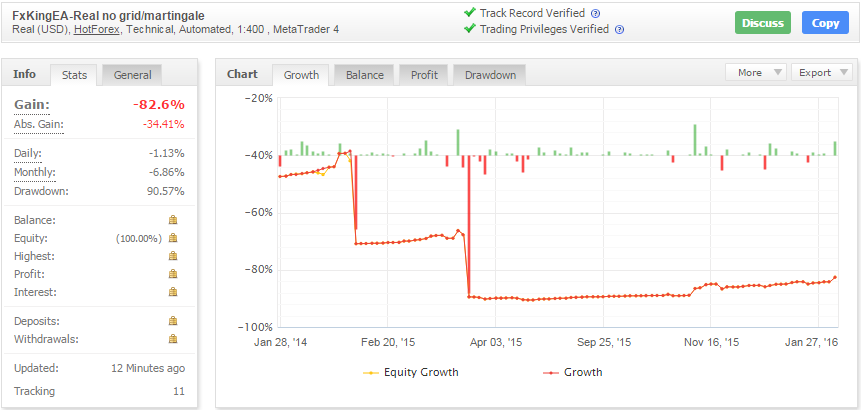Click the lock icon in the Deposits row

[x=173, y=321]
